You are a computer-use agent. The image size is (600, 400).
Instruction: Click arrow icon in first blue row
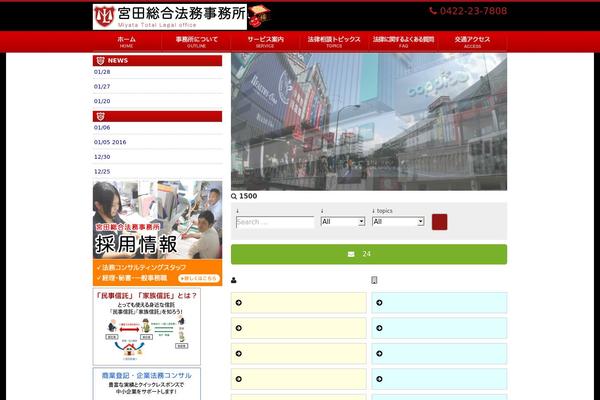[x=379, y=303]
